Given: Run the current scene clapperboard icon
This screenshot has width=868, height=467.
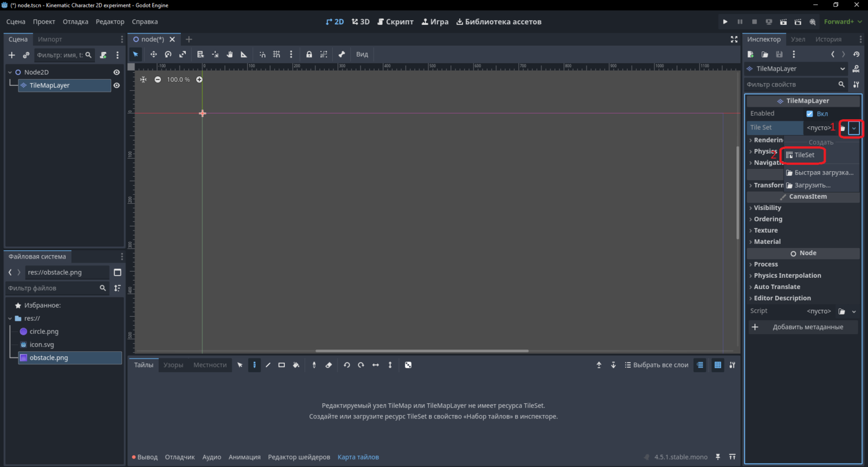Looking at the screenshot, I should click(x=783, y=21).
